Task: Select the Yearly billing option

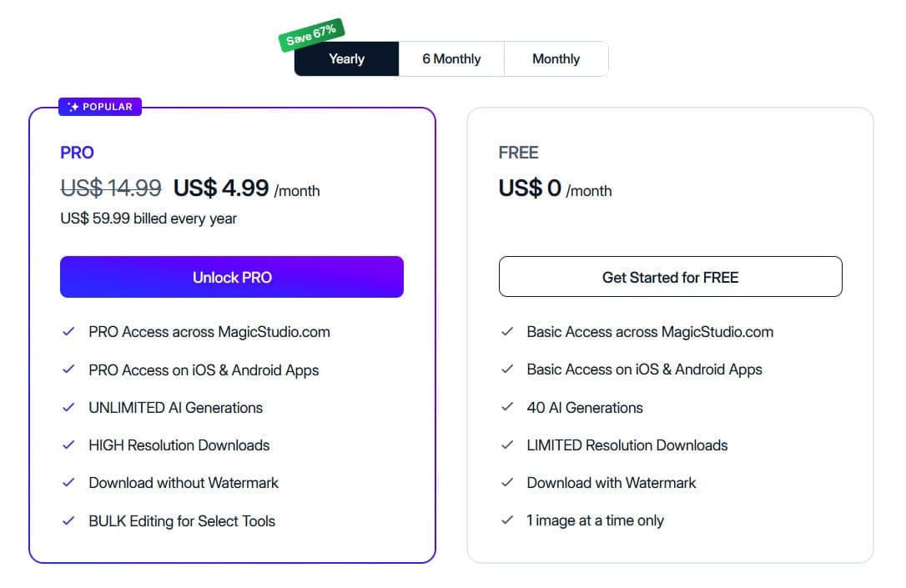Action: pyautogui.click(x=347, y=59)
